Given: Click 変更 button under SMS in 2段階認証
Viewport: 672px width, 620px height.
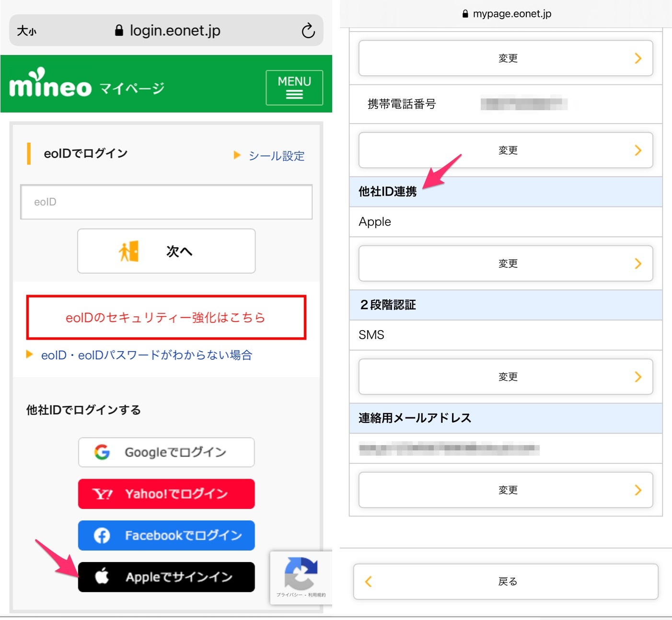Looking at the screenshot, I should pos(506,377).
